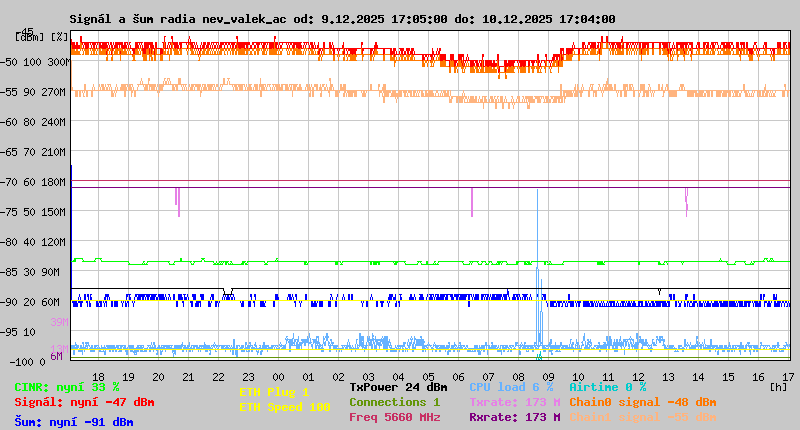
Task: Click the x-axis hour label '00'
Action: 278,377
